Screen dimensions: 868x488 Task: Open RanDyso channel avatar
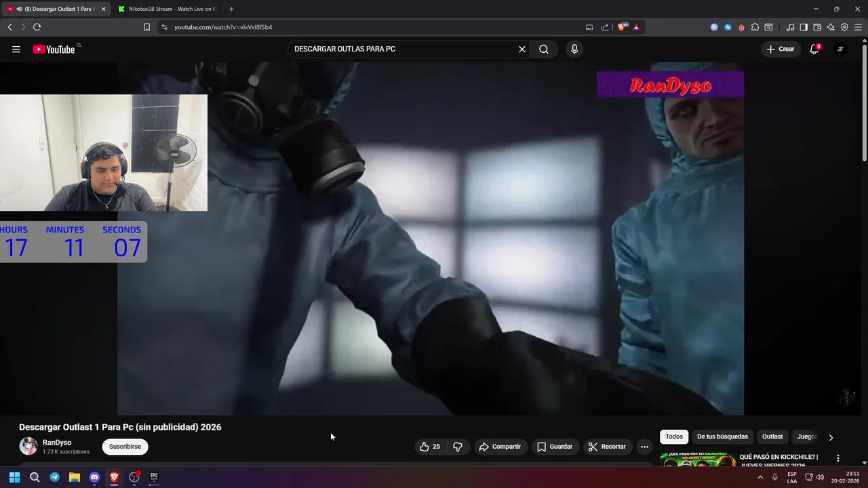28,446
